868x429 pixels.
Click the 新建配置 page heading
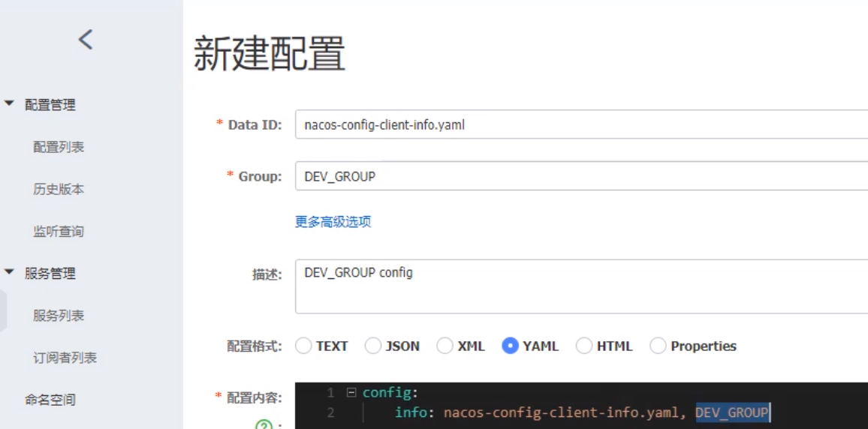point(270,54)
